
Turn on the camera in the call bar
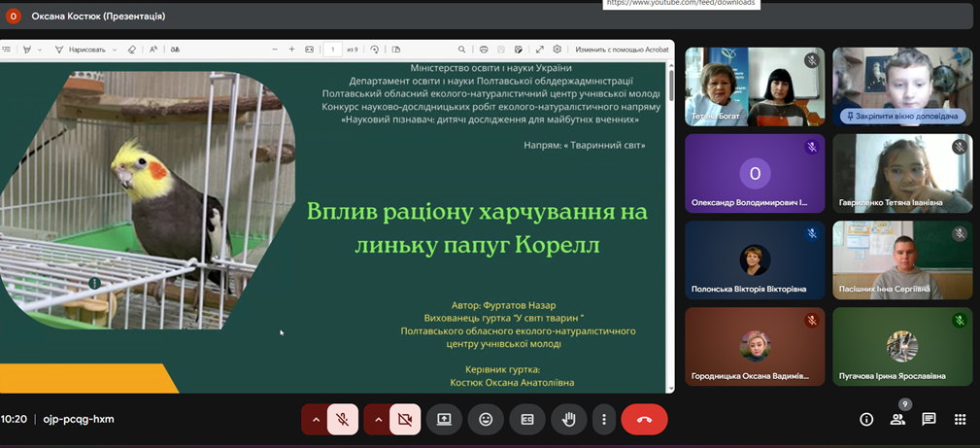[x=405, y=419]
